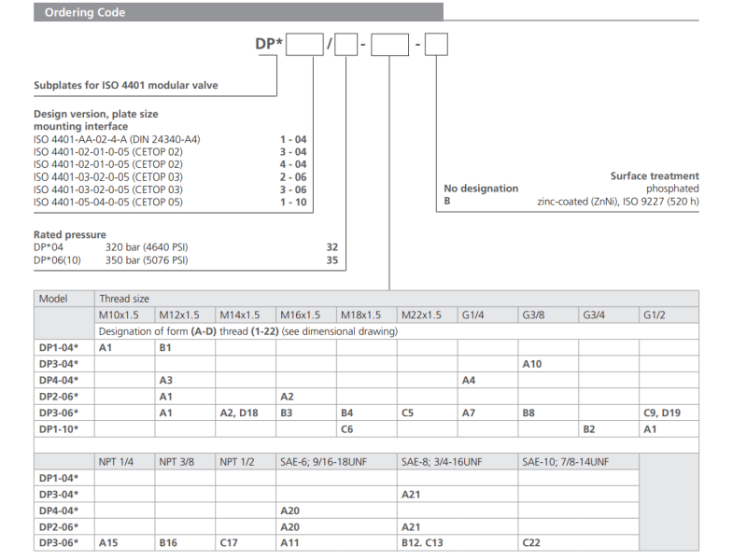Click the A4 cell under G1/4

[x=469, y=380]
